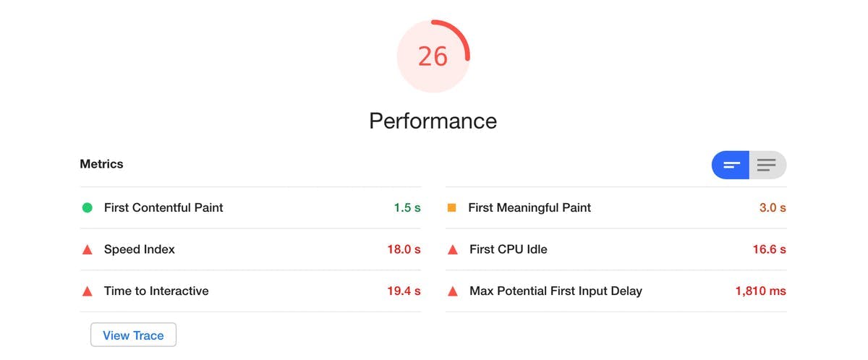The image size is (868, 360).
Task: Click the orange square beside First Meaningful Paint
Action: 452,208
